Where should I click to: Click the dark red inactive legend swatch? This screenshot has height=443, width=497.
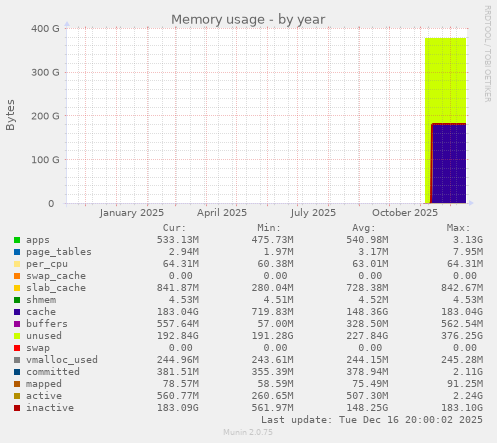(17, 408)
